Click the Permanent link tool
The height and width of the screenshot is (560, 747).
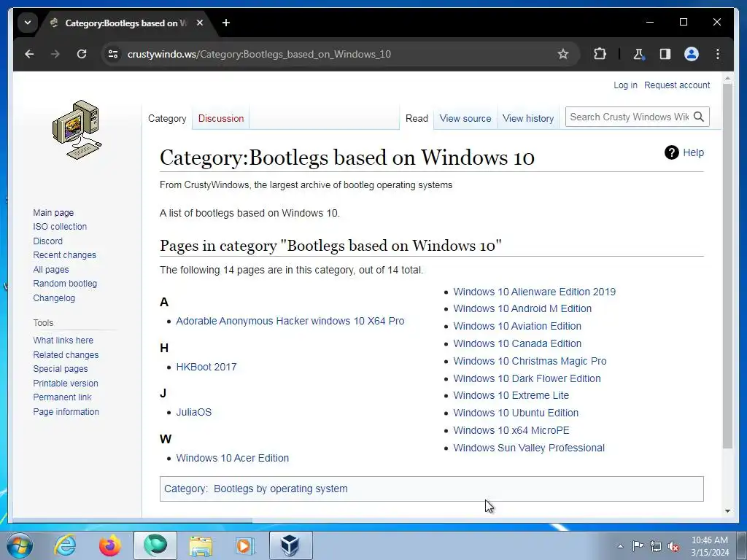[x=63, y=397]
